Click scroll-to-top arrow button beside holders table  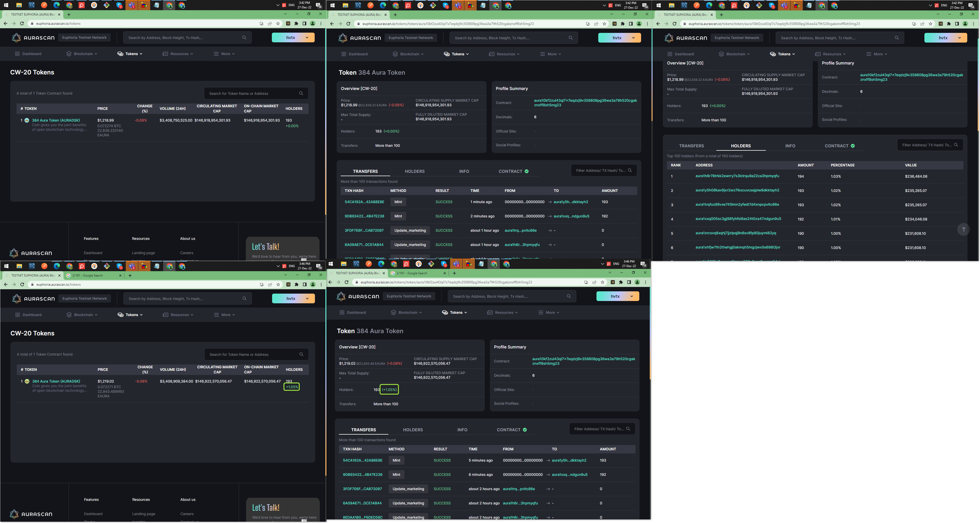pyautogui.click(x=963, y=229)
